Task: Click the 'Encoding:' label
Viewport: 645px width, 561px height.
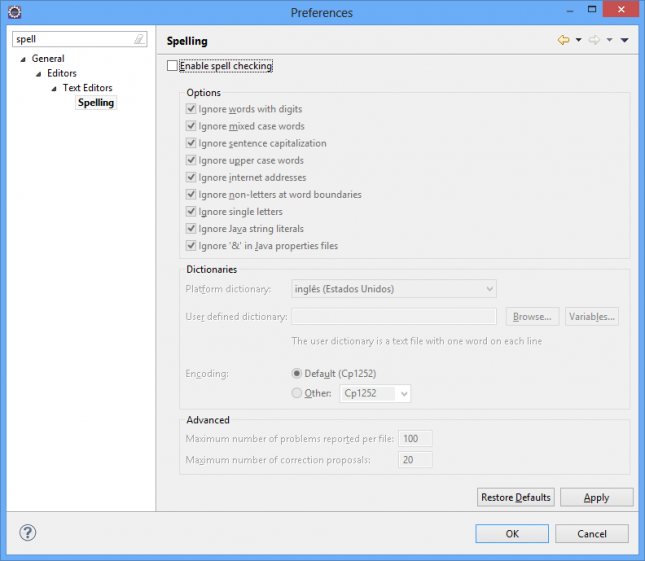Action: tap(207, 373)
